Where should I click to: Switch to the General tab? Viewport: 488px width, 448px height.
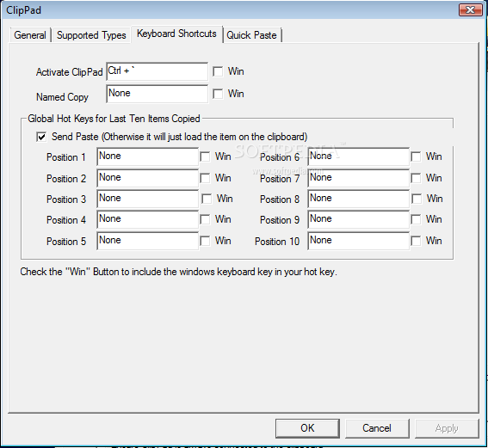pos(30,34)
